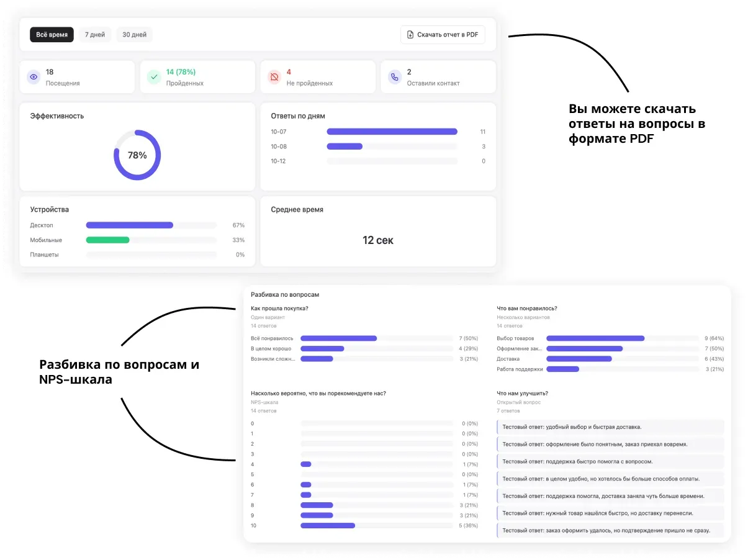Click the NPS score 4 bar
The height and width of the screenshot is (560, 748).
coord(306,464)
